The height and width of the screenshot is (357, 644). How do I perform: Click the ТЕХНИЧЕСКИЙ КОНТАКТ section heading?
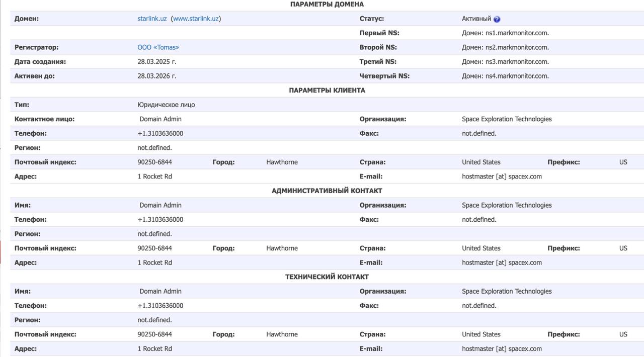pos(327,277)
